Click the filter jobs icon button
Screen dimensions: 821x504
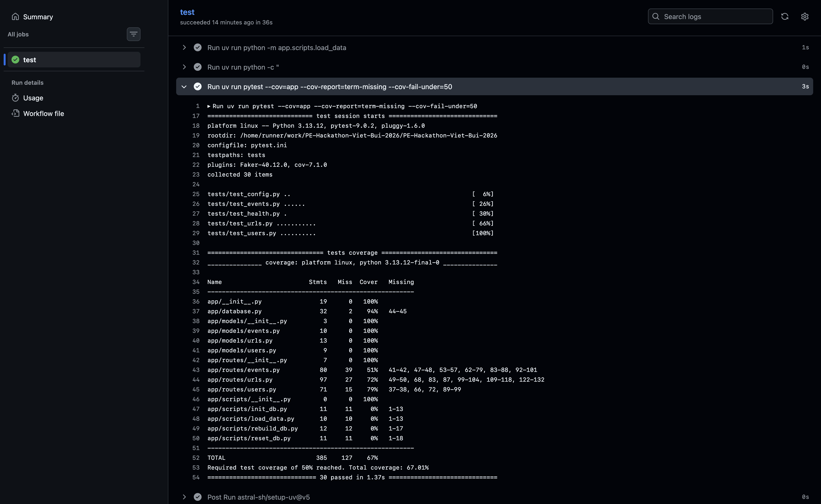point(133,34)
